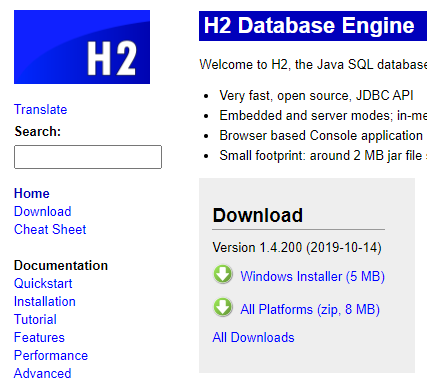Download the Windows Installer (5 MB)
The image size is (427, 381).
click(313, 276)
